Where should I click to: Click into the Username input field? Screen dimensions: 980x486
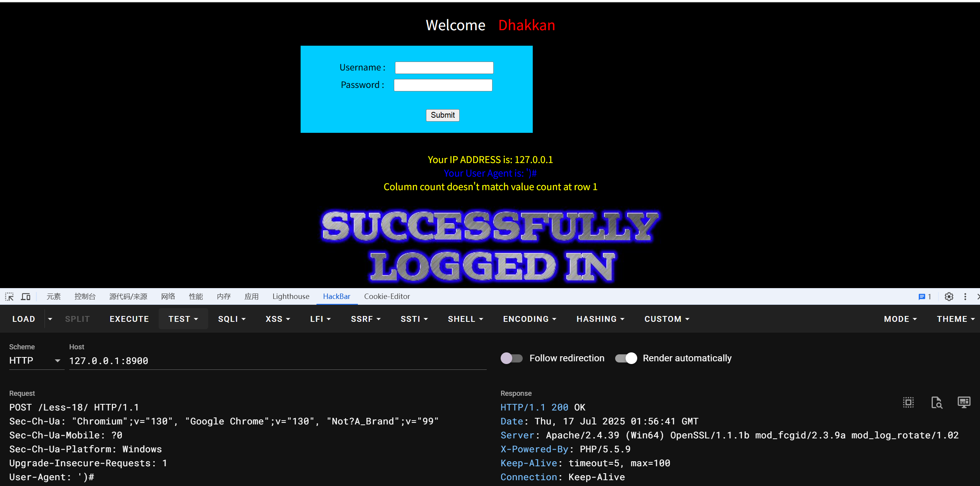(444, 68)
